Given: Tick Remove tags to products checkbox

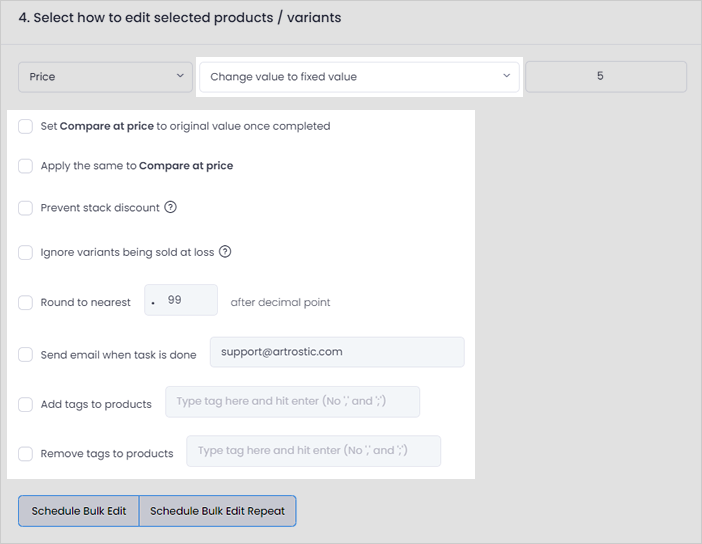Looking at the screenshot, I should point(26,454).
